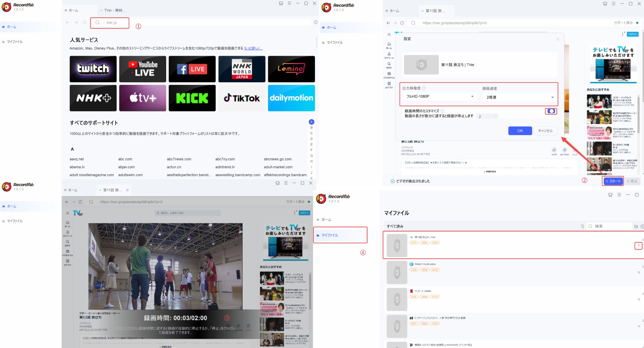Viewport: 644px width, 348px height.
Task: Open the FAMILY CLUB online recording thumbnail
Action: tap(397, 272)
